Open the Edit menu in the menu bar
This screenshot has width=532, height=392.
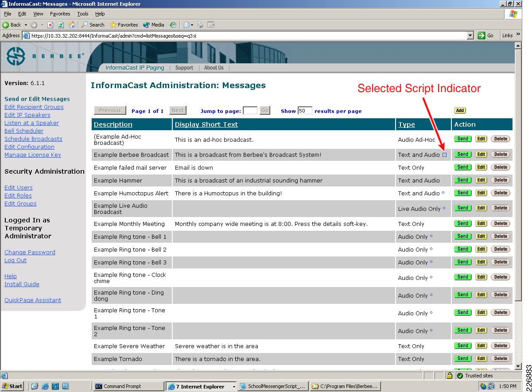click(x=22, y=14)
